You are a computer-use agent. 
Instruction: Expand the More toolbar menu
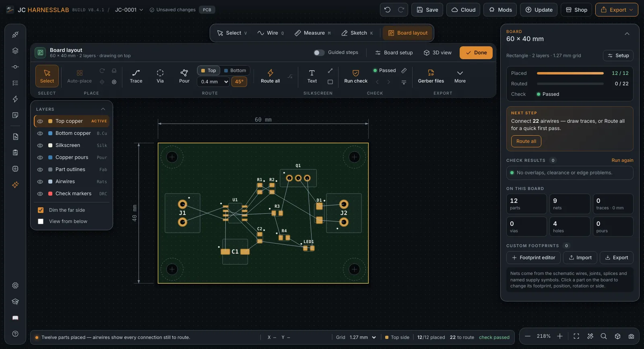tap(460, 76)
